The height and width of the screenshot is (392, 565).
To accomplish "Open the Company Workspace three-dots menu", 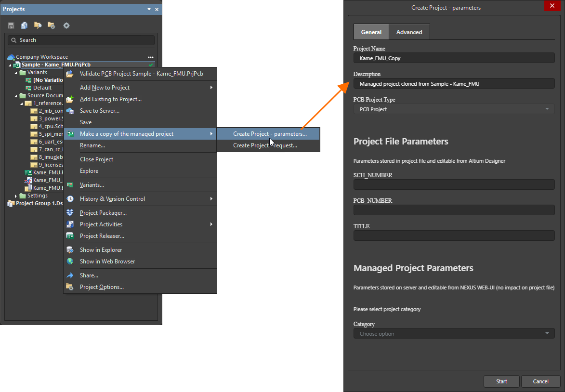I will click(x=151, y=57).
